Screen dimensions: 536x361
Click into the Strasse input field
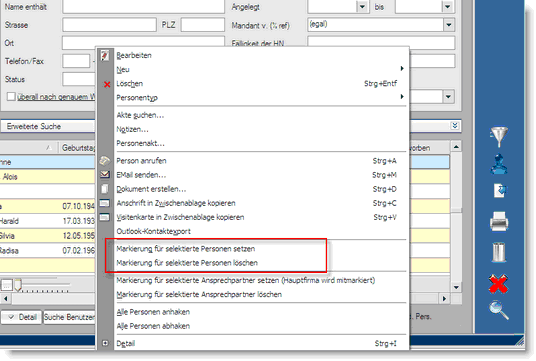pyautogui.click(x=109, y=25)
